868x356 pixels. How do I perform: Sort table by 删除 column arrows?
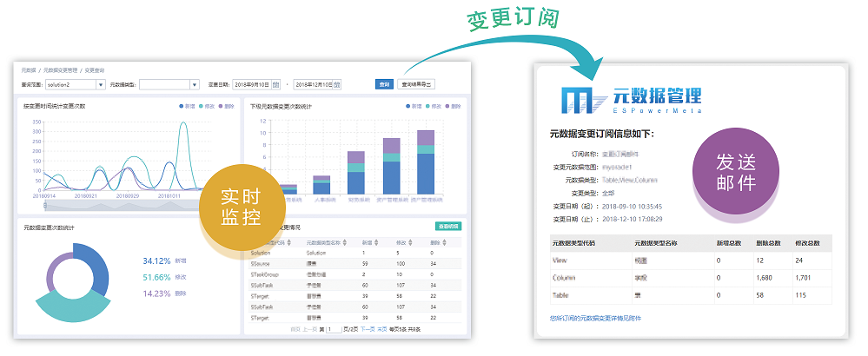click(443, 242)
